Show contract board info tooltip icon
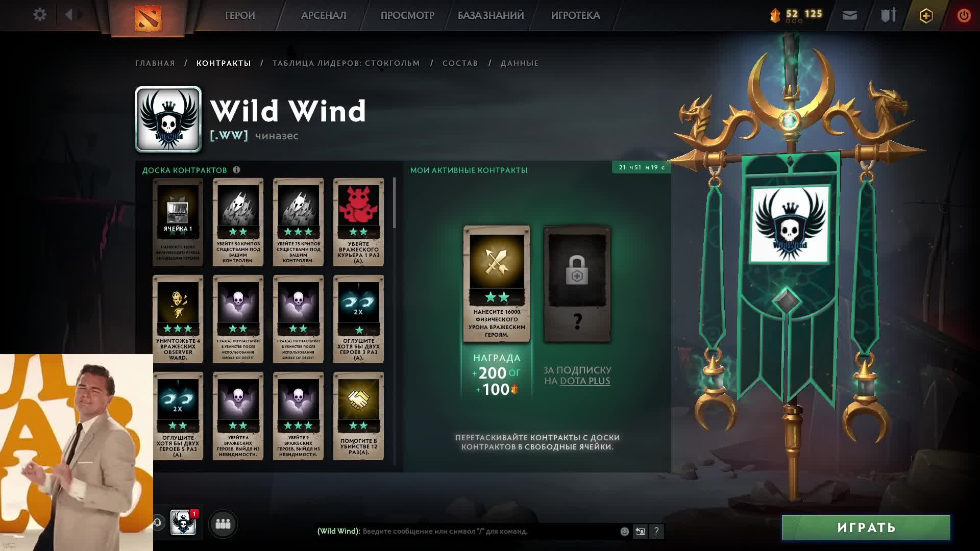 point(236,170)
